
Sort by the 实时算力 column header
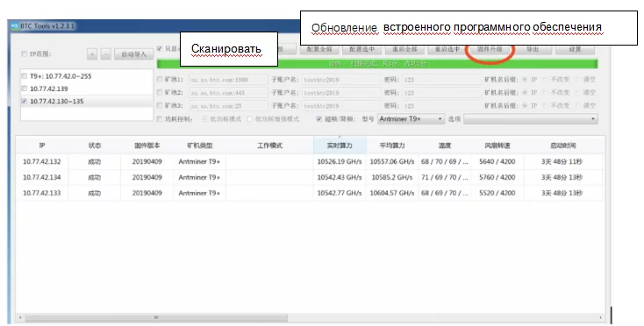(340, 145)
